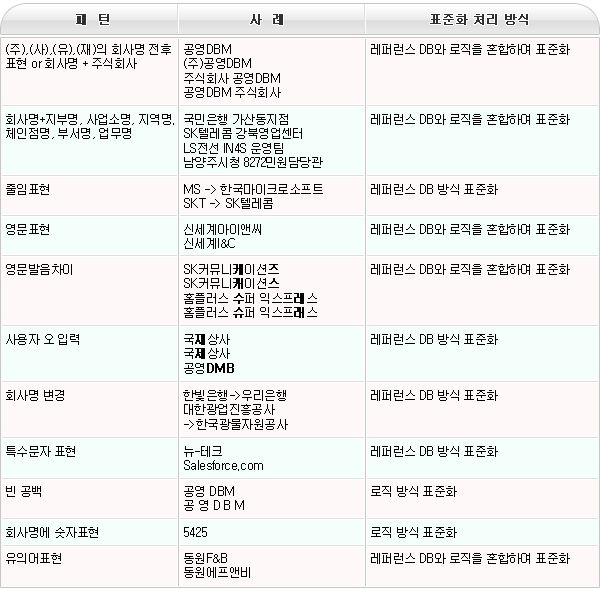Click the '홈플러스 슈퍼 익스프레스' example
The height and width of the screenshot is (590, 600).
[x=250, y=313]
